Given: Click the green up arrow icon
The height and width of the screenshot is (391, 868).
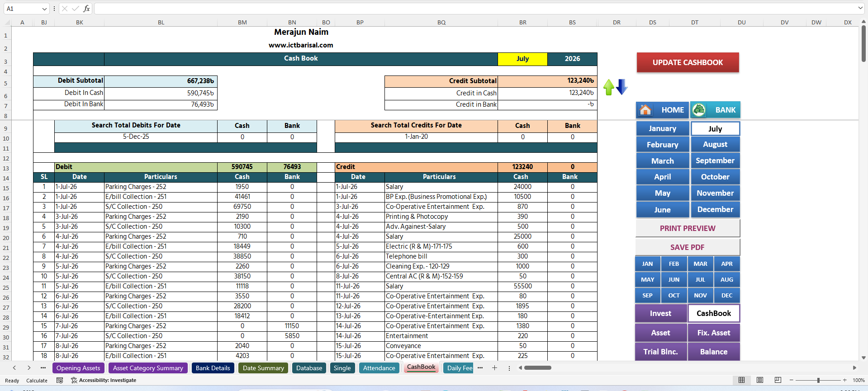Looking at the screenshot, I should [x=609, y=87].
